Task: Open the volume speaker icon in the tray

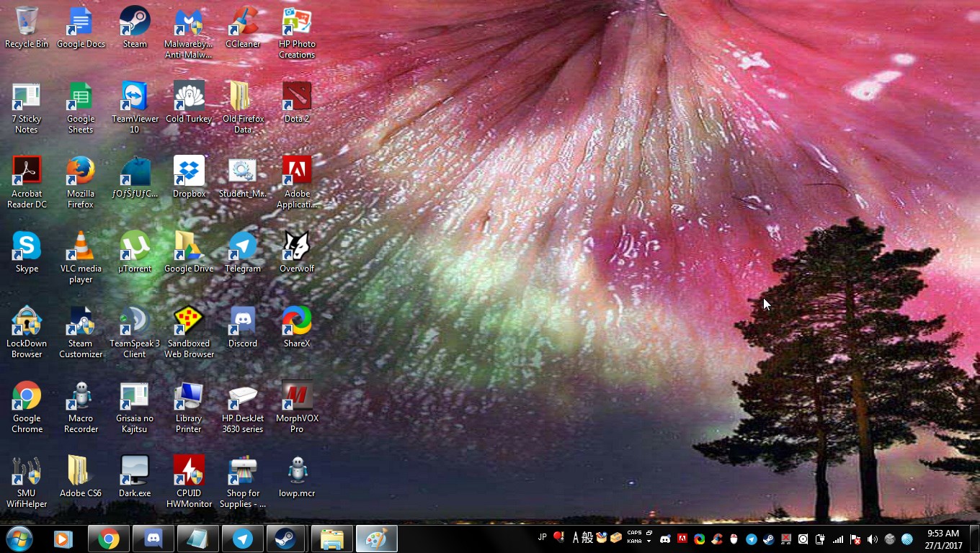Action: (873, 539)
